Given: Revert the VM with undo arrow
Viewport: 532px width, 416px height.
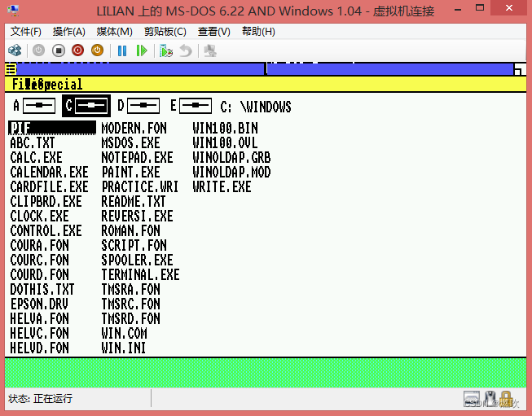Looking at the screenshot, I should point(186,50).
